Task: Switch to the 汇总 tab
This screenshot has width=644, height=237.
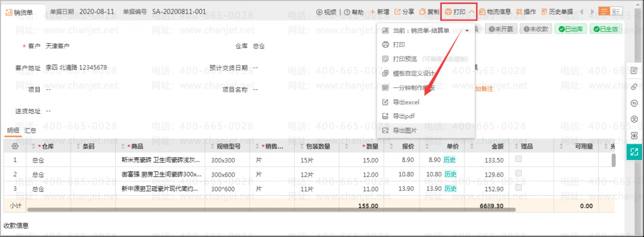Action: coord(30,130)
